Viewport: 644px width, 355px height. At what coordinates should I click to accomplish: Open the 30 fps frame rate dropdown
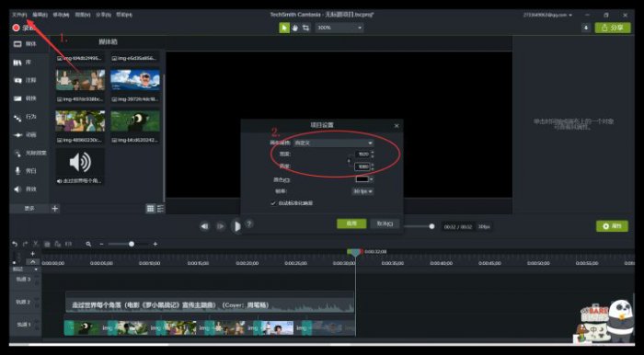point(362,191)
